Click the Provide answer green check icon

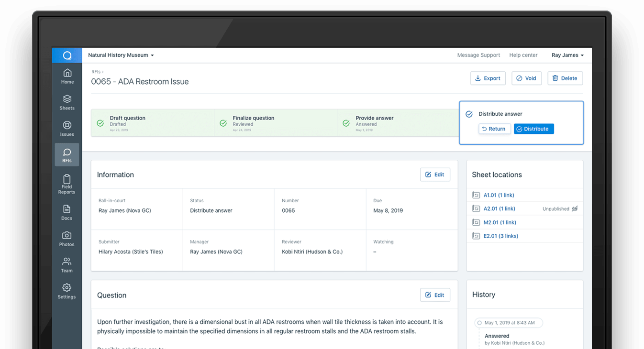(x=346, y=123)
